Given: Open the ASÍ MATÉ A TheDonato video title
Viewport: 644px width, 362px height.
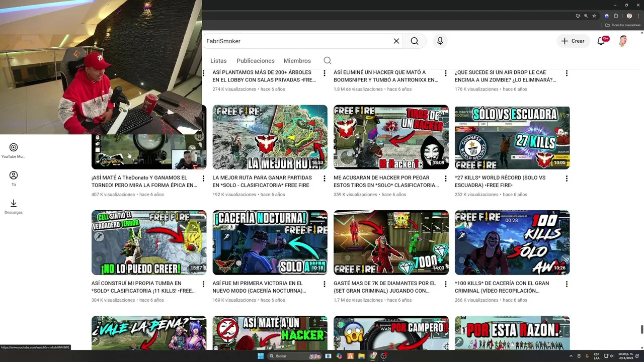Looking at the screenshot, I should [144, 182].
